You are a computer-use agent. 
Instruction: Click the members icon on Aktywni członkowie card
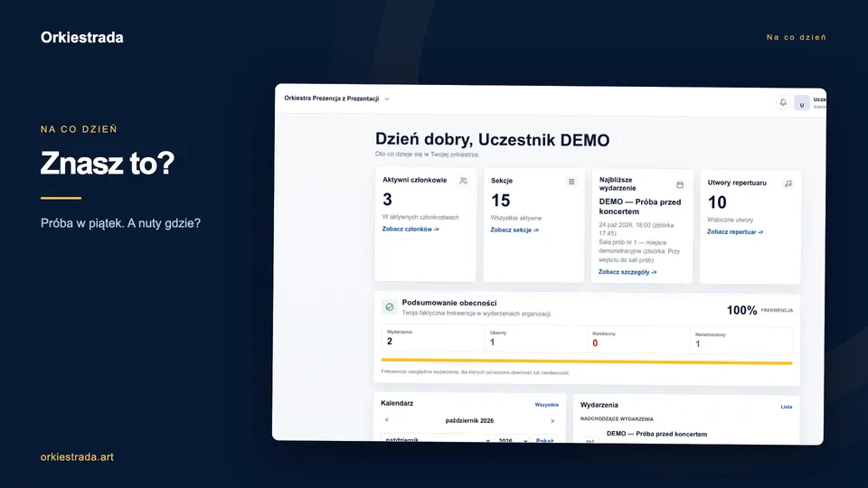[x=463, y=181]
